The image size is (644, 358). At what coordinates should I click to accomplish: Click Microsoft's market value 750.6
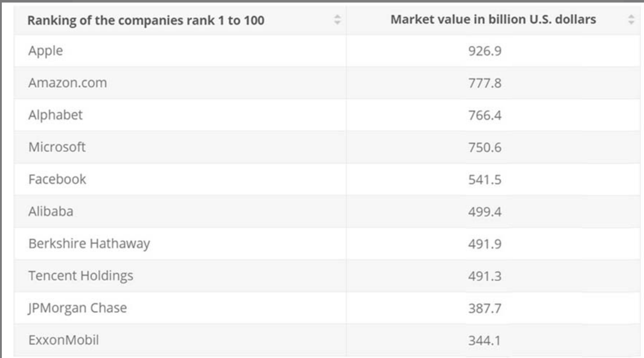(x=484, y=147)
